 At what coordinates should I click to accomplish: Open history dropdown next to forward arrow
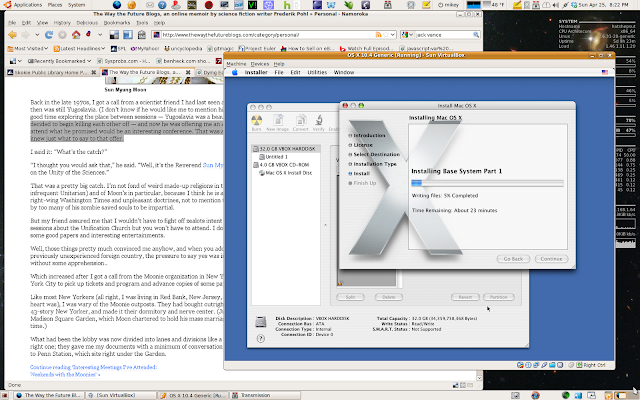click(x=37, y=35)
